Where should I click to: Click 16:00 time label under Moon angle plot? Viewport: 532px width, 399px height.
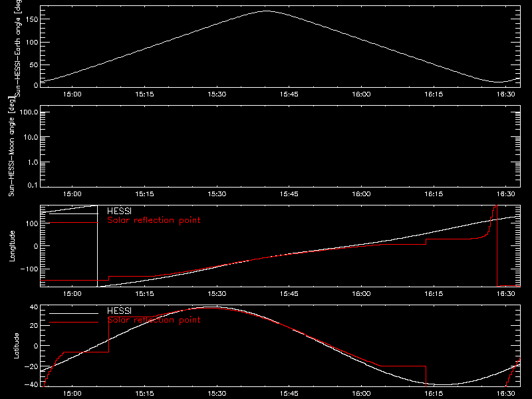tap(361, 194)
